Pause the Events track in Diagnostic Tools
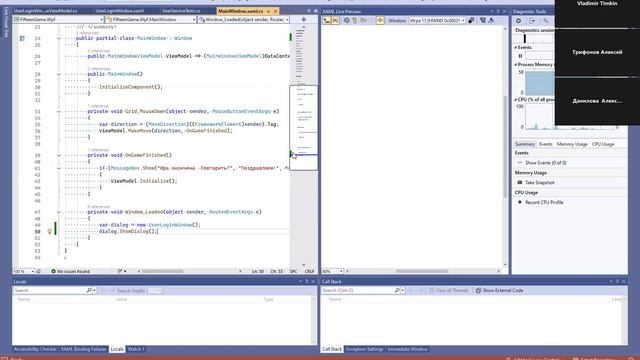The height and width of the screenshot is (360, 640). click(x=520, y=56)
